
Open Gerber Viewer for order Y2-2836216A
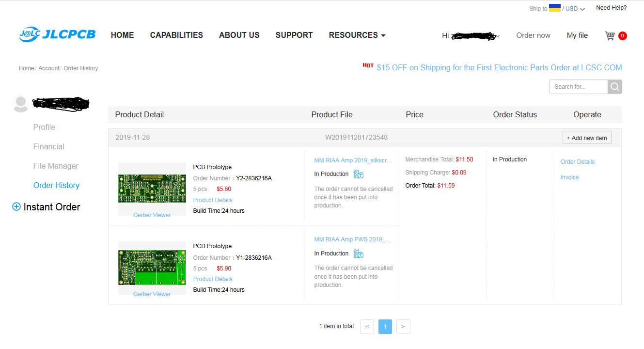(152, 215)
